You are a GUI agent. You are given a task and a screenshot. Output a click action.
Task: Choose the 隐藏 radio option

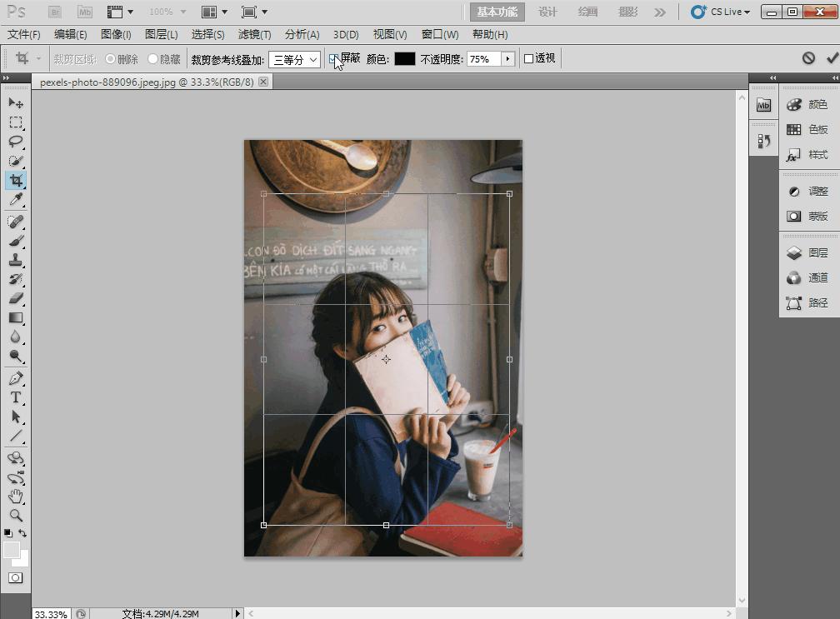(152, 59)
